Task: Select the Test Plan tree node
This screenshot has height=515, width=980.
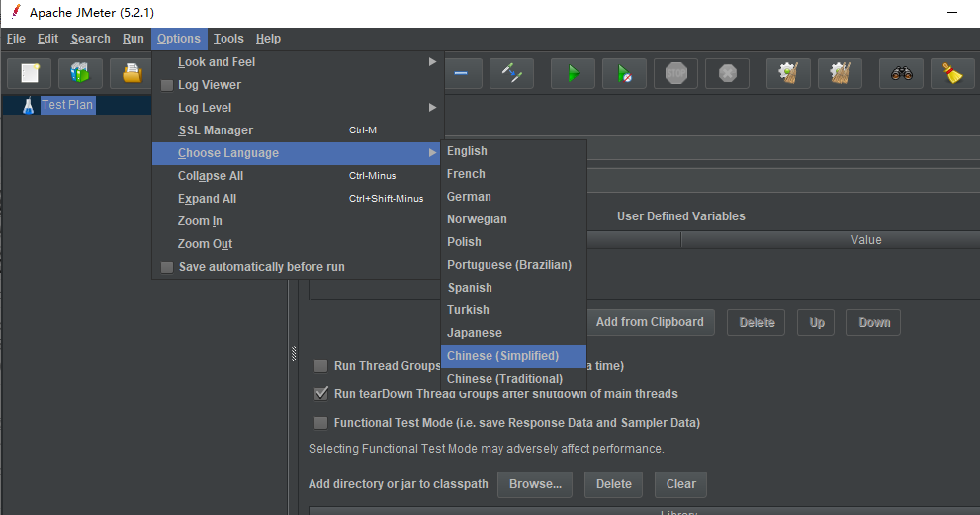Action: click(67, 105)
